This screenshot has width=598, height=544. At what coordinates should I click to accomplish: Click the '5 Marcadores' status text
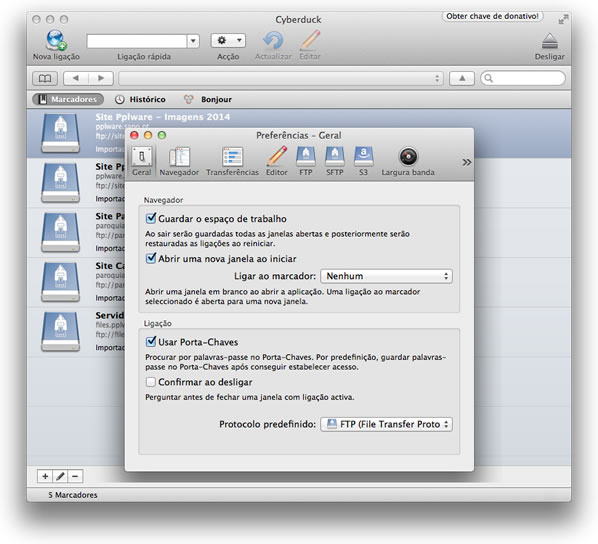pos(72,495)
